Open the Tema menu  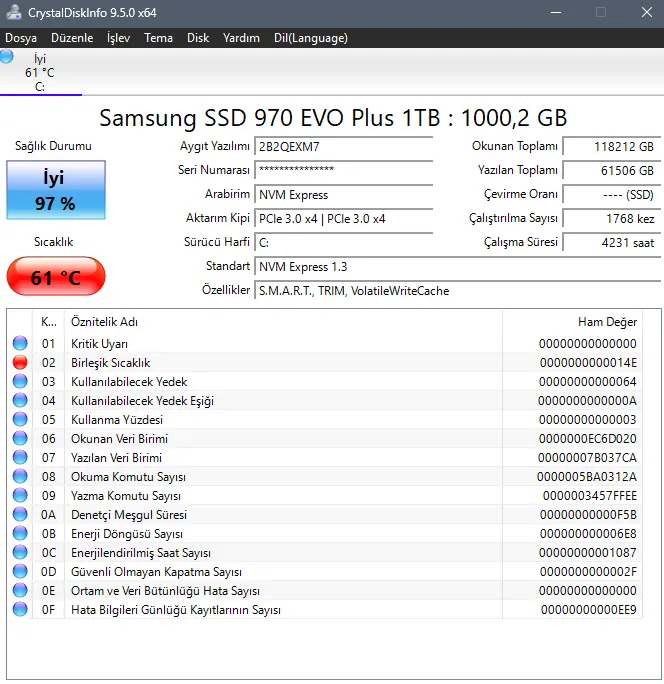pyautogui.click(x=158, y=38)
